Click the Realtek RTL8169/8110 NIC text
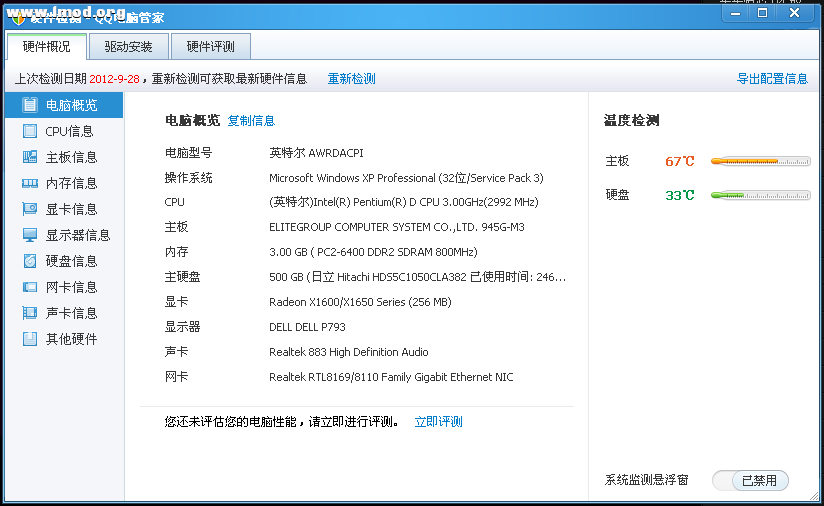This screenshot has width=824, height=506. (391, 377)
